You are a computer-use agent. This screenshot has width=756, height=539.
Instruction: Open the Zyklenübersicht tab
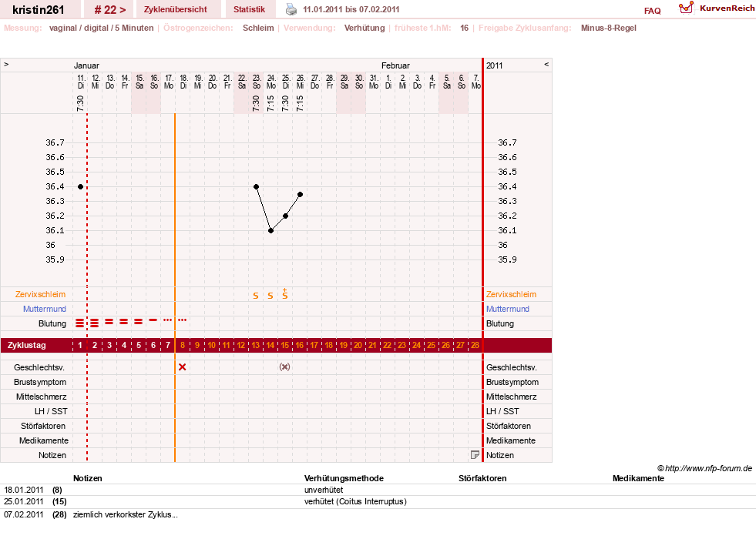coord(176,9)
